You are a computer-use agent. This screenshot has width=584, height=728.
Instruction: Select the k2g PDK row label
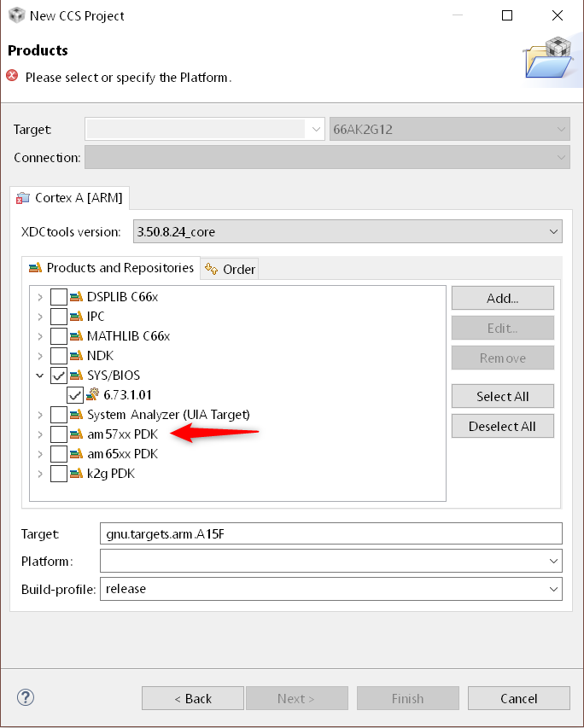pos(111,474)
